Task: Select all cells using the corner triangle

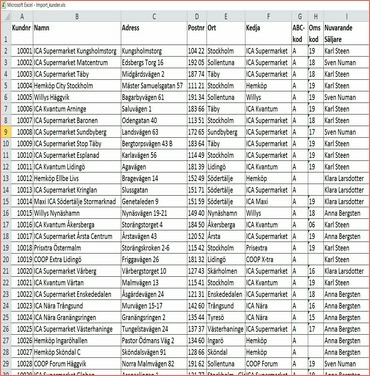Action: coord(6,16)
